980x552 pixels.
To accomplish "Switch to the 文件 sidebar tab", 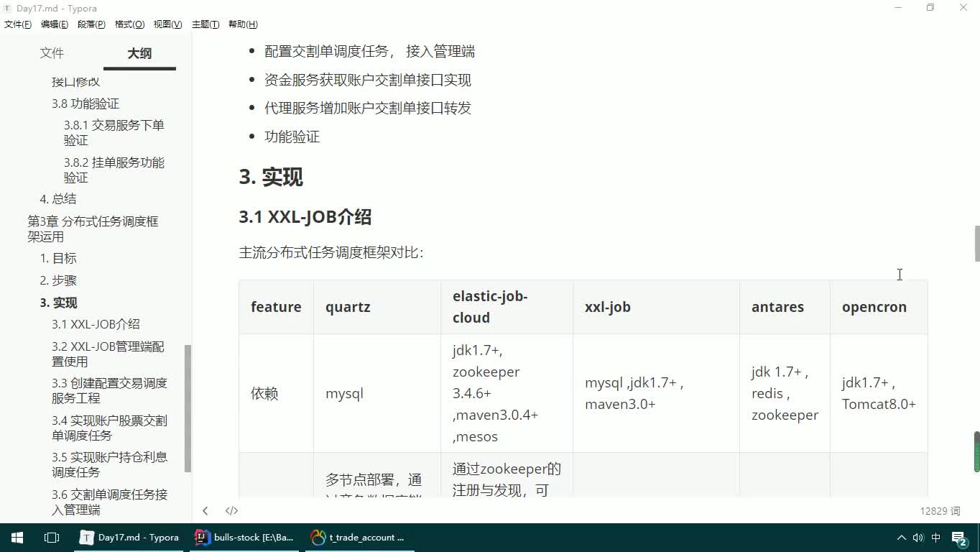I will (52, 53).
